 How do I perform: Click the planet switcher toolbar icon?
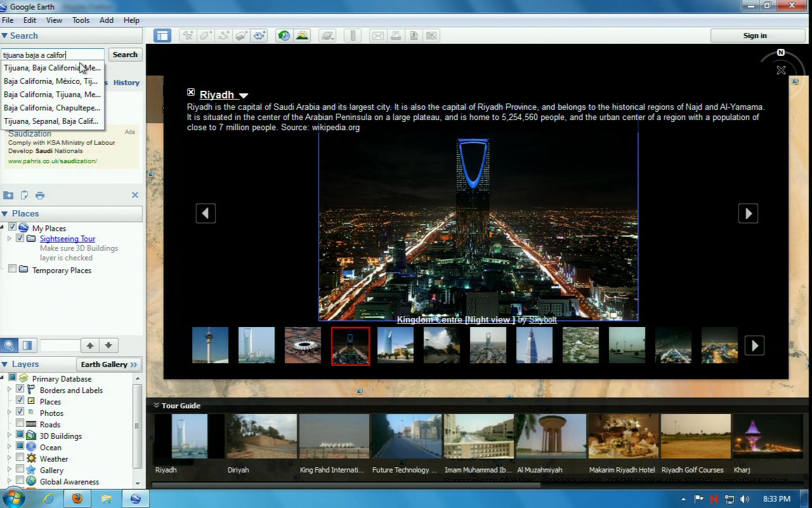pos(327,36)
